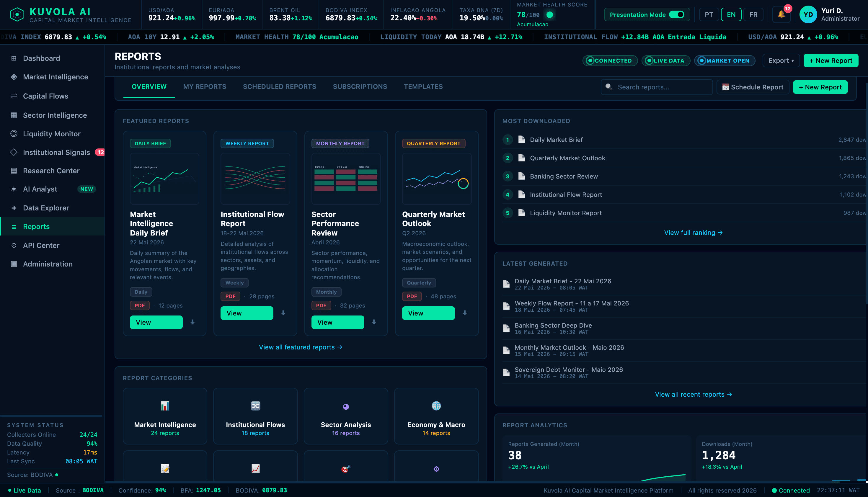This screenshot has width=868, height=497.
Task: Click the Kuvola AI hexagon logo
Action: click(x=17, y=15)
